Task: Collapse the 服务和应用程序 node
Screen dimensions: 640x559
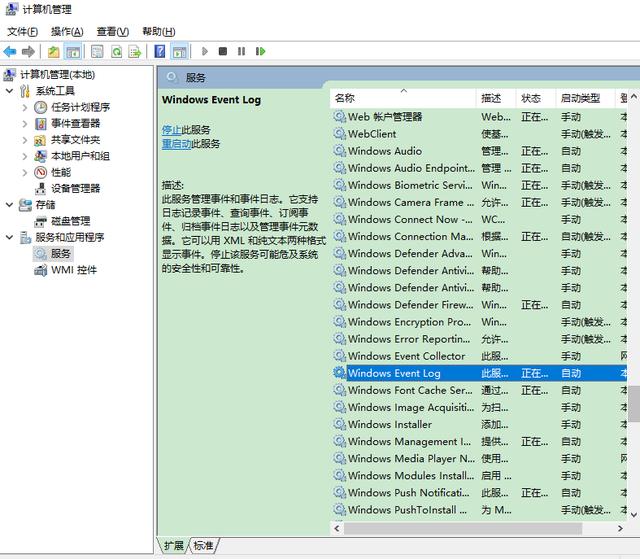Action: [9, 237]
